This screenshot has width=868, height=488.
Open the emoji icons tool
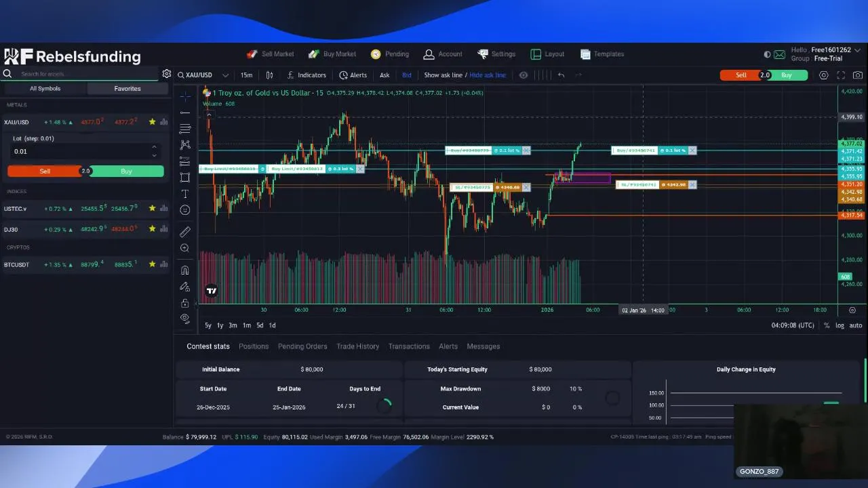185,210
